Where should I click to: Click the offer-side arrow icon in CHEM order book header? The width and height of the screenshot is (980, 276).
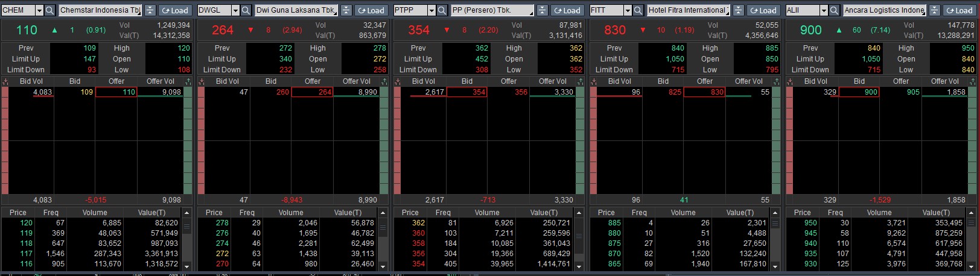pyautogui.click(x=188, y=81)
